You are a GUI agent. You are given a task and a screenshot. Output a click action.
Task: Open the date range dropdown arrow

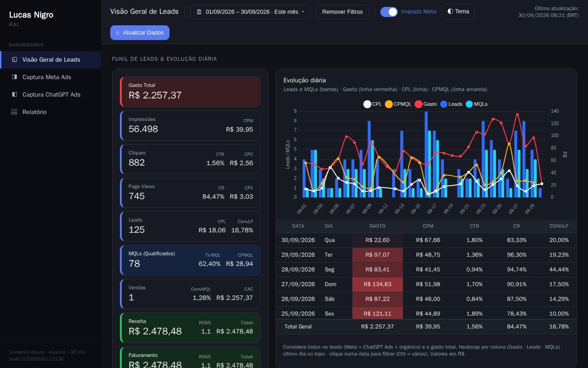[x=303, y=12]
